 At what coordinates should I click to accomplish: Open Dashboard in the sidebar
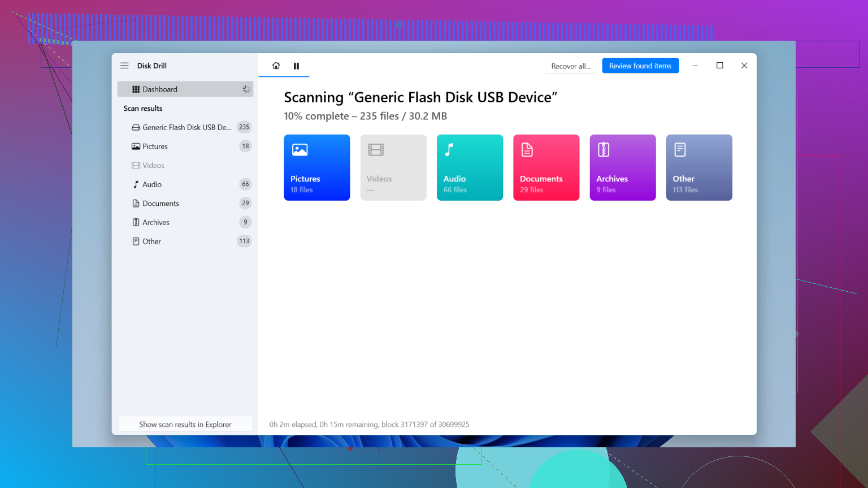point(185,89)
